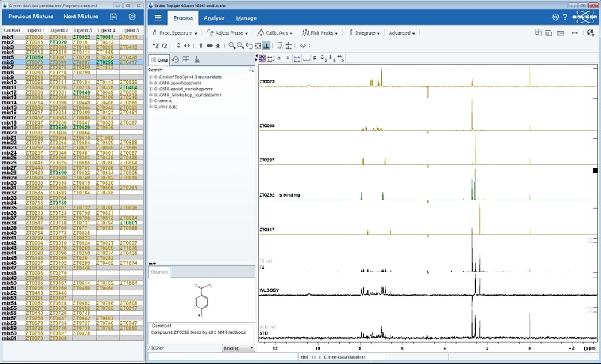601x364 pixels.
Task: Open the hamburger menu in TopSpin
Action: pyautogui.click(x=157, y=17)
